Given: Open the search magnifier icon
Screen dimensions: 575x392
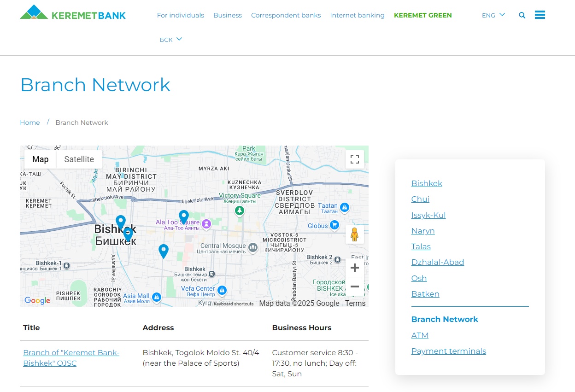Looking at the screenshot, I should pos(522,15).
